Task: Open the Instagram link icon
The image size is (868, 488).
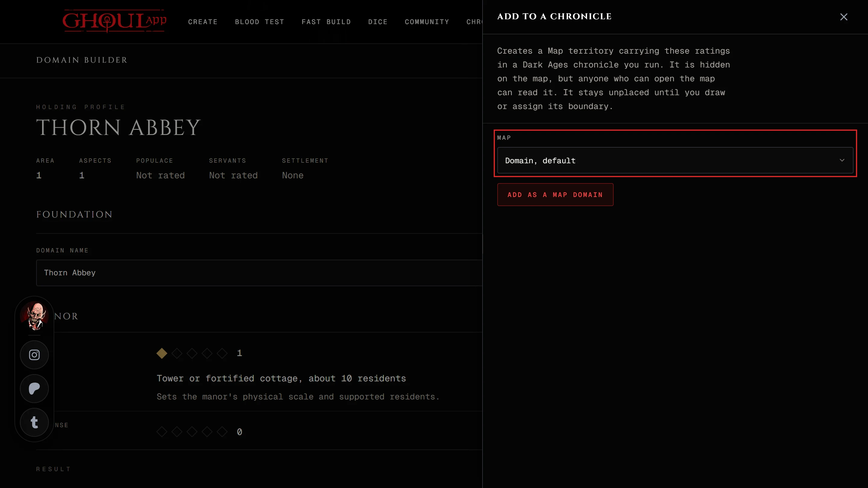Action: 34,355
